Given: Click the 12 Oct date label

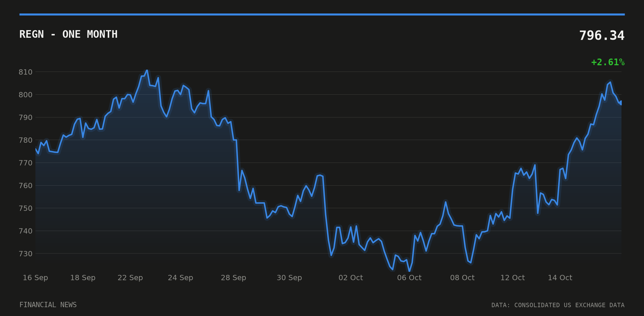Looking at the screenshot, I should [513, 278].
